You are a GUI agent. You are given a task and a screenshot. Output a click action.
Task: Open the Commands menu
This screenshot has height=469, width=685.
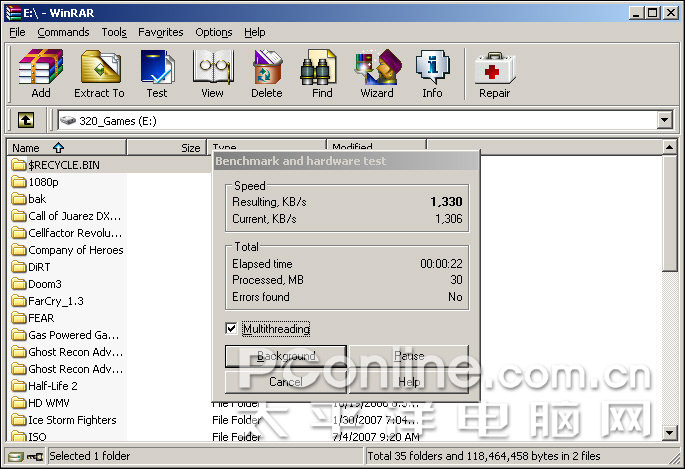click(x=63, y=32)
